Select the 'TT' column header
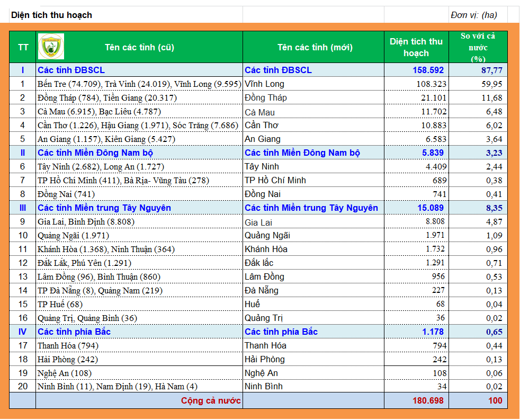This screenshot has width=520, height=420. (x=23, y=47)
